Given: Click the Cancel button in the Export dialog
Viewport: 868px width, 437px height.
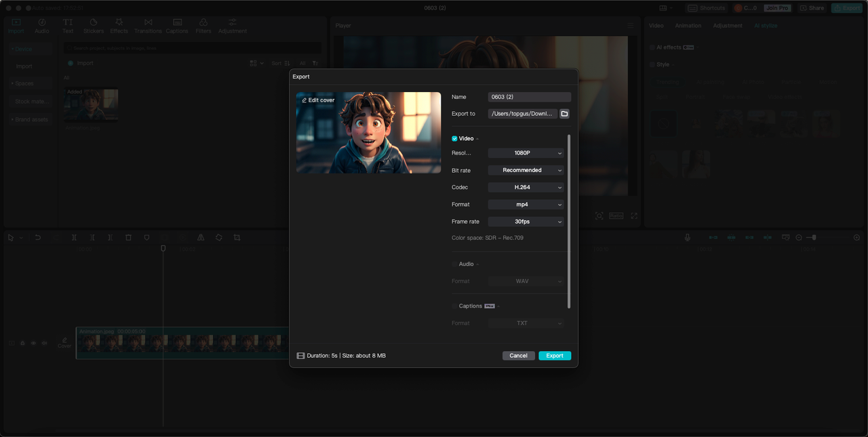Looking at the screenshot, I should [519, 356].
